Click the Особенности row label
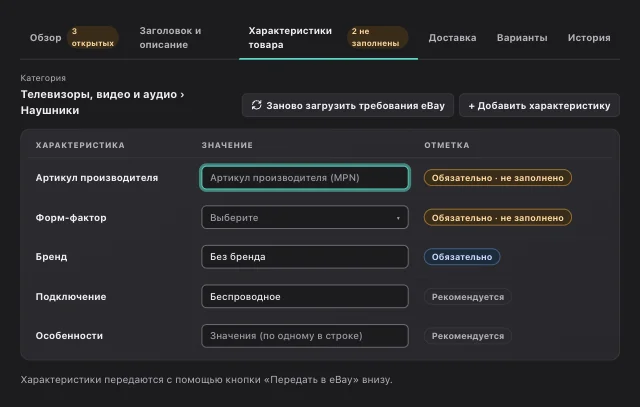Image resolution: width=640 pixels, height=407 pixels. (69, 336)
